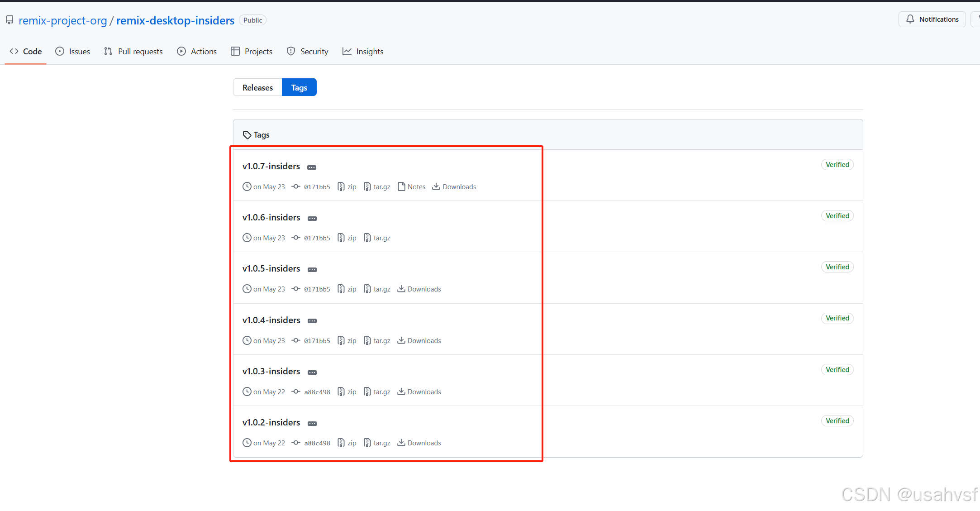Select the Tags toggle button
This screenshot has height=511, width=980.
(299, 87)
